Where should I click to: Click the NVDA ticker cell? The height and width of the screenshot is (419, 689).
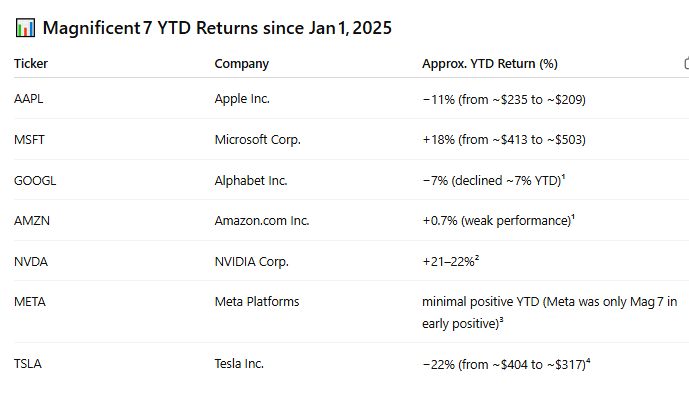(32, 262)
